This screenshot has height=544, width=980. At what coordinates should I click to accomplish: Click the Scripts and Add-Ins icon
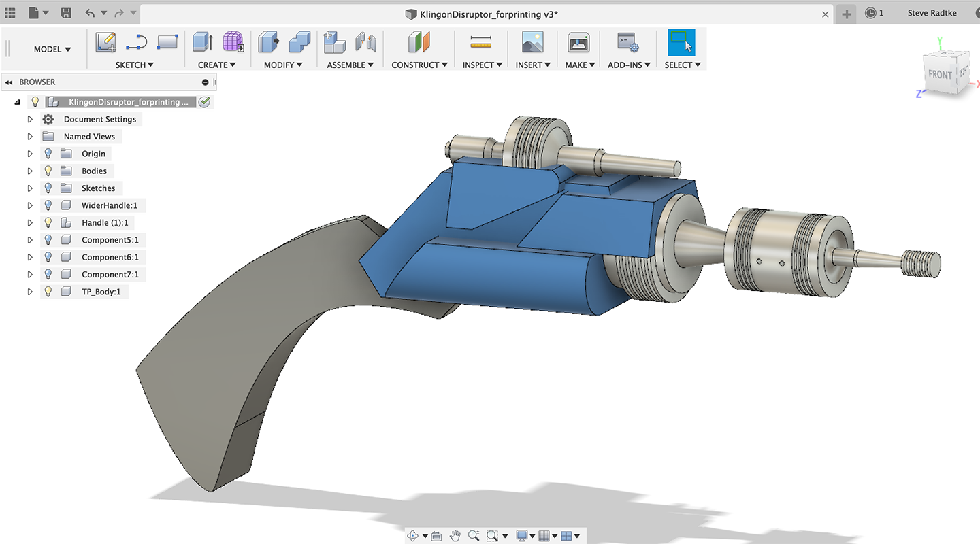[627, 42]
